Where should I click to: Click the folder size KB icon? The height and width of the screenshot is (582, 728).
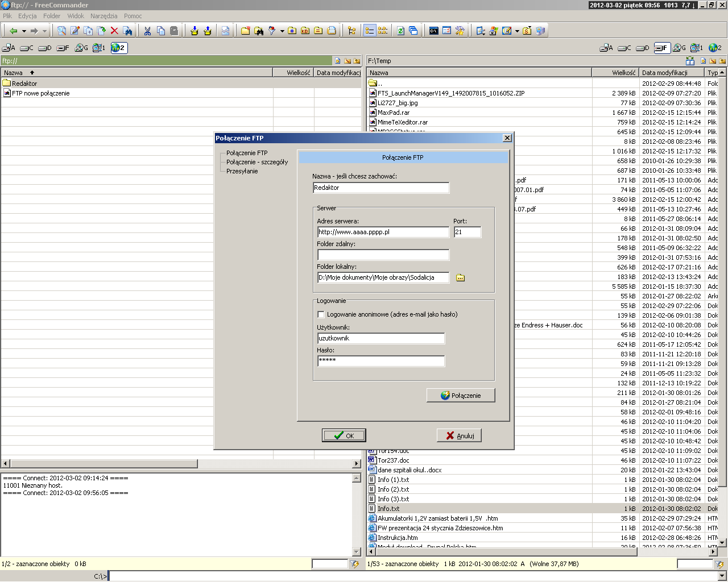click(305, 31)
